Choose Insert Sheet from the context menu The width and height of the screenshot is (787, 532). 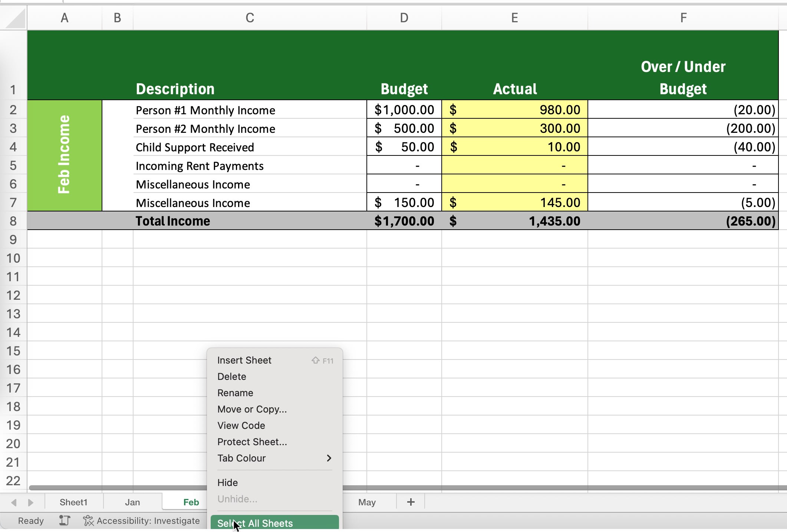pos(244,360)
